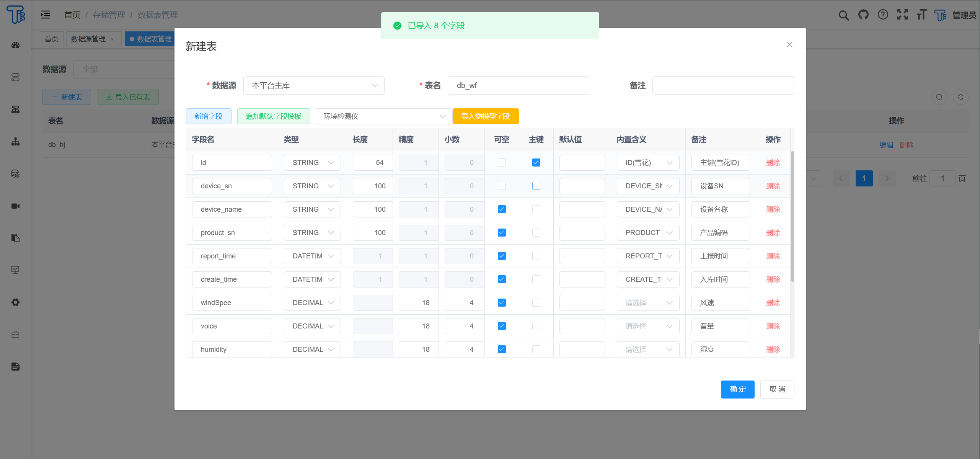Delete the product_sn field row
This screenshot has height=459, width=980.
tap(773, 233)
